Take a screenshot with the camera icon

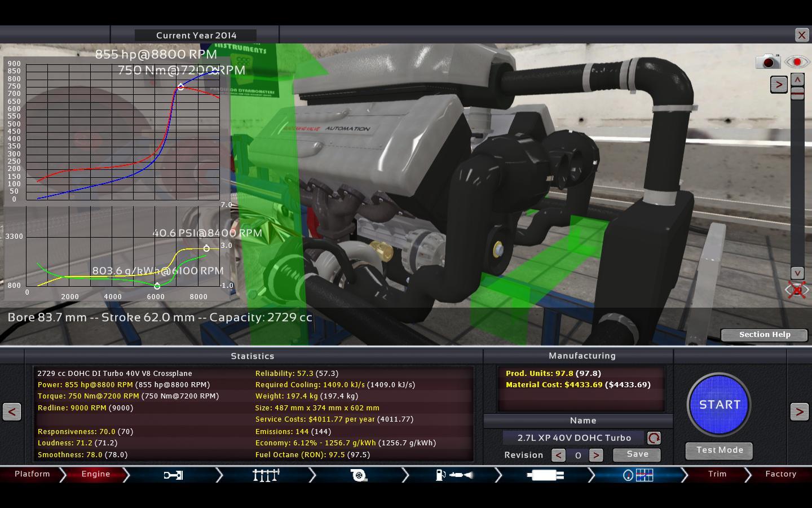(767, 62)
